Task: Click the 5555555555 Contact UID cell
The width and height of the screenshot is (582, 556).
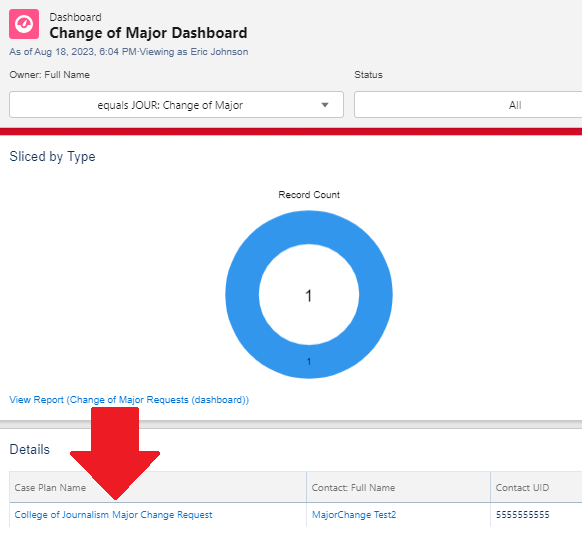Action: click(x=523, y=515)
